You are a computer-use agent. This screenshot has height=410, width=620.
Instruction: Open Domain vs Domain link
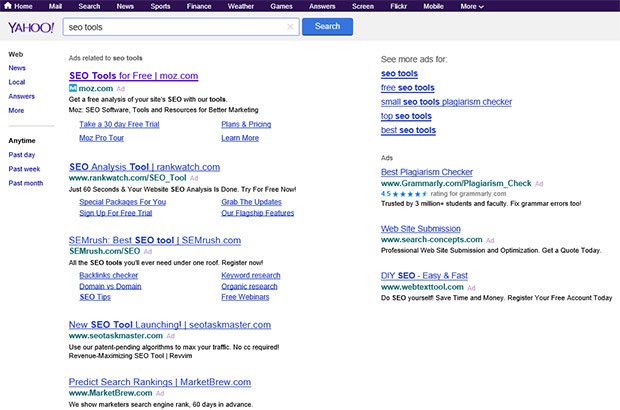pos(110,286)
